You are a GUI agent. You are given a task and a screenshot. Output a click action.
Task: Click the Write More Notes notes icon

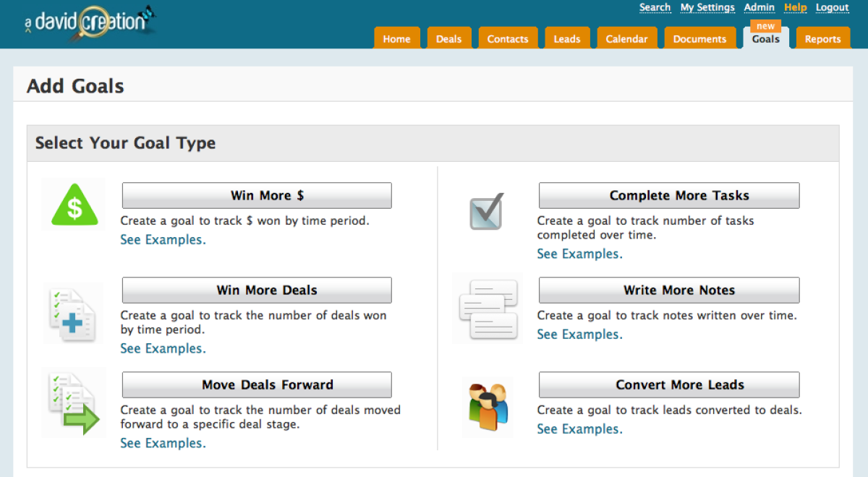click(488, 309)
